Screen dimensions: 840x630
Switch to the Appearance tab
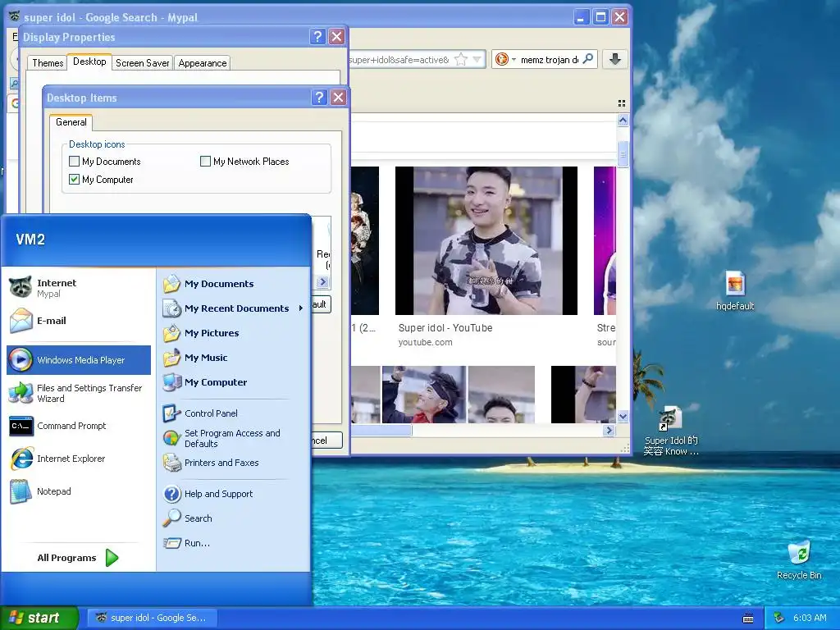tap(203, 63)
